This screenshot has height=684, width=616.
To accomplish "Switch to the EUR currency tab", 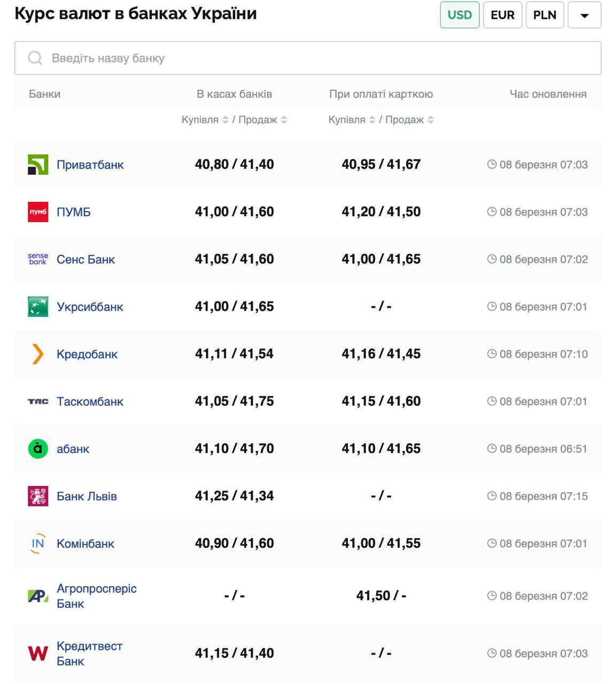I will click(502, 15).
